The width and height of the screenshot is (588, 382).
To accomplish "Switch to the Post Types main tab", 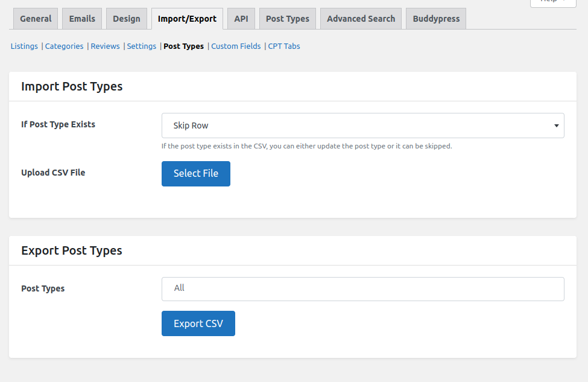I will pyautogui.click(x=288, y=19).
